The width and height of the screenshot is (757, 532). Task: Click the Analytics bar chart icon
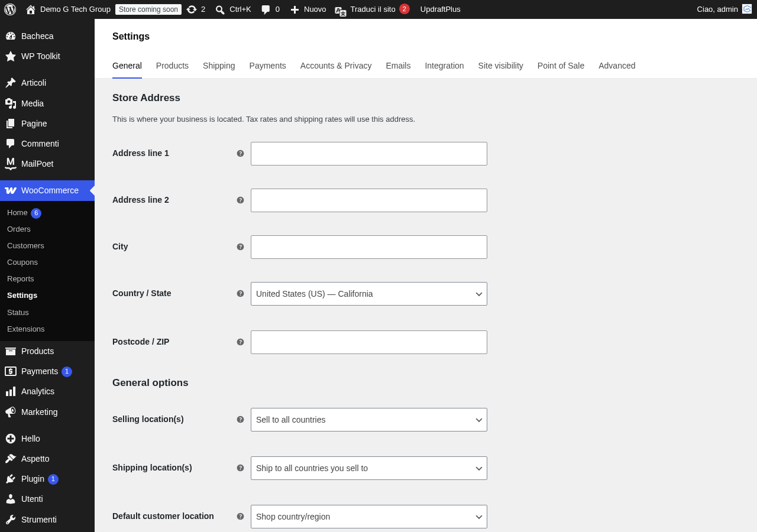11,391
